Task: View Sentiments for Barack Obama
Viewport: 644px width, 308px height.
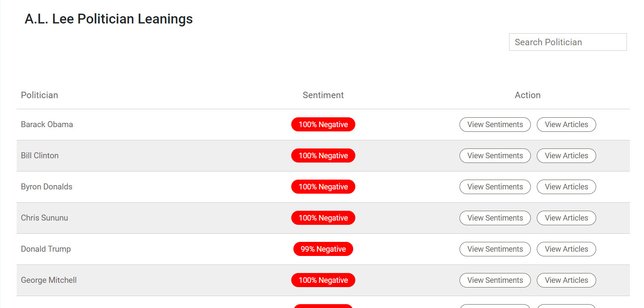Action: pyautogui.click(x=495, y=124)
